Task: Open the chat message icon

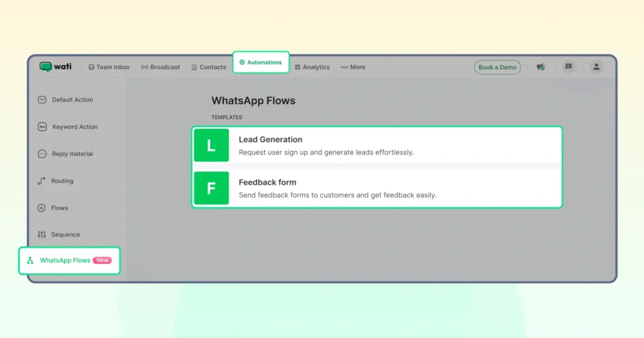Action: coord(569,67)
